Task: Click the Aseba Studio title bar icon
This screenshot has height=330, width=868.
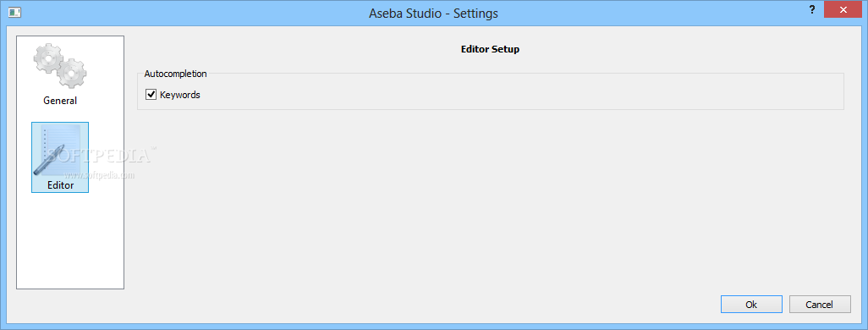Action: click(x=15, y=12)
